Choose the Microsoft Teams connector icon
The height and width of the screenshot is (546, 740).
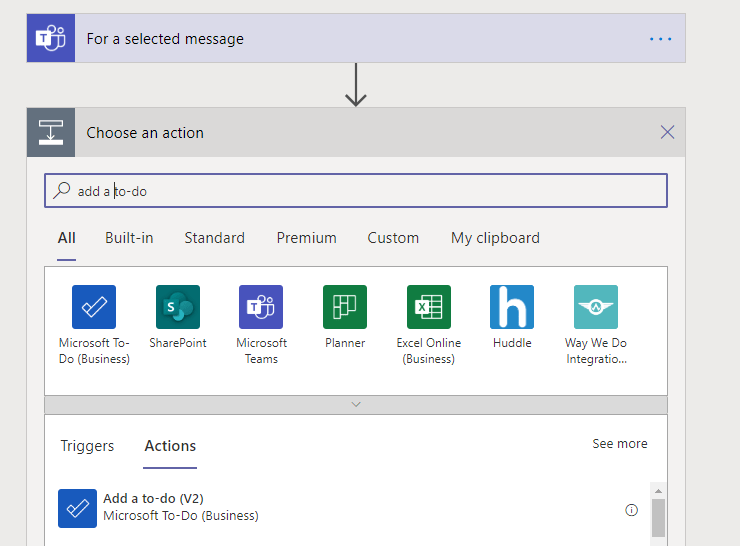coord(261,307)
